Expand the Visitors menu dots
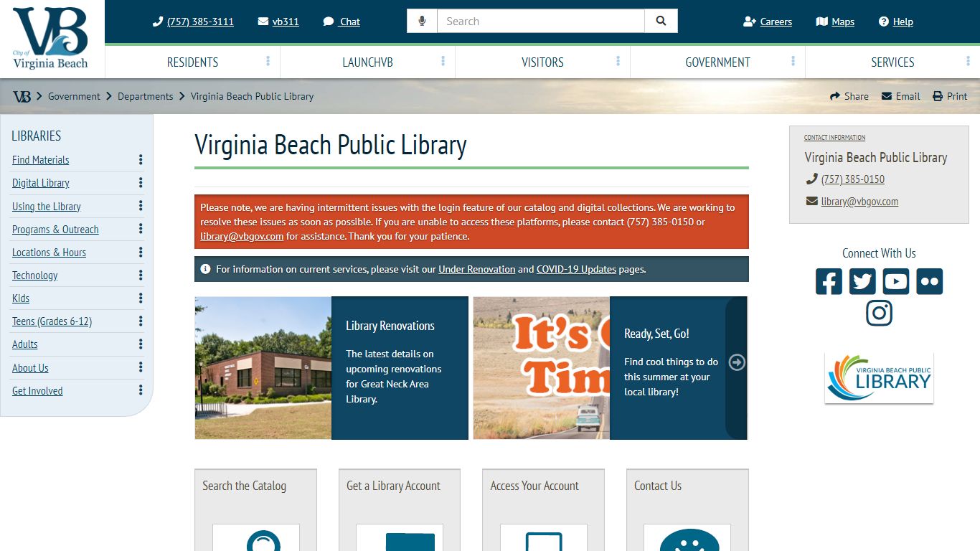Screen dimensions: 980x551 (x=618, y=62)
